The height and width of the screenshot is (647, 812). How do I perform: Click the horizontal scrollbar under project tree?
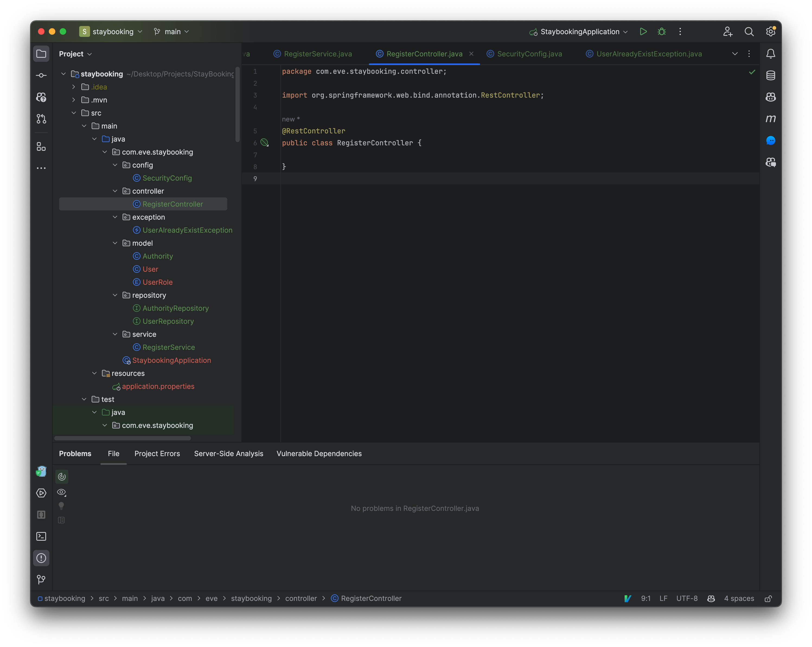[x=122, y=438]
